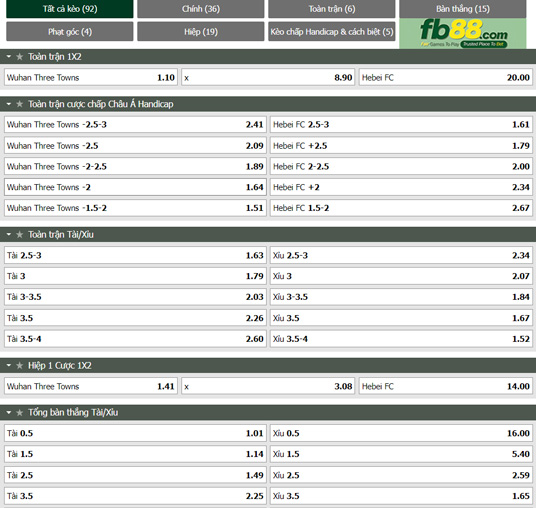Open the 'Hiệp (19)' tab

click(x=201, y=31)
